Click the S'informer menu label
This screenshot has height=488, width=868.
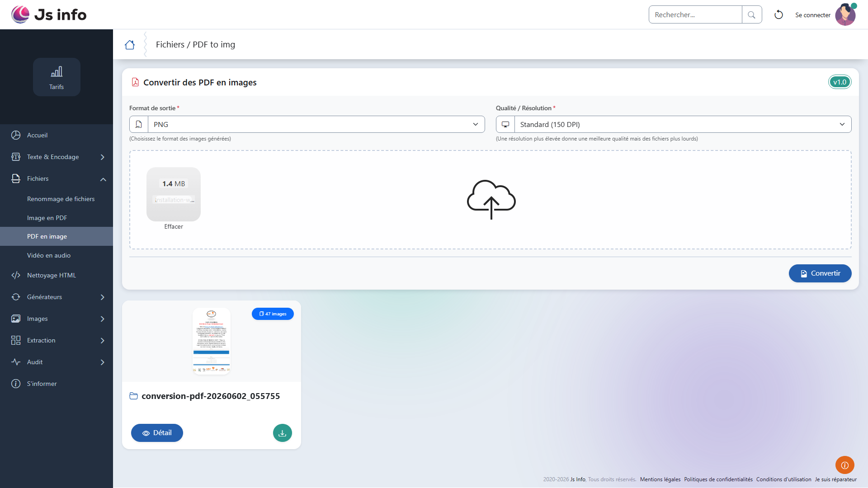click(x=42, y=384)
